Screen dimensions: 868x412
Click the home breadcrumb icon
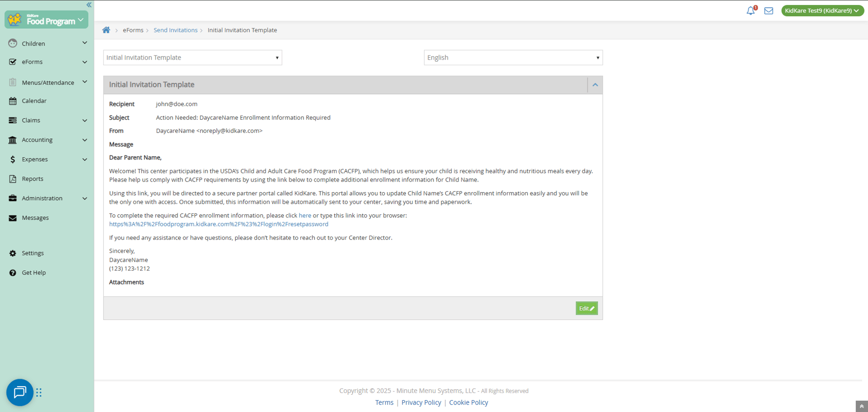click(106, 30)
